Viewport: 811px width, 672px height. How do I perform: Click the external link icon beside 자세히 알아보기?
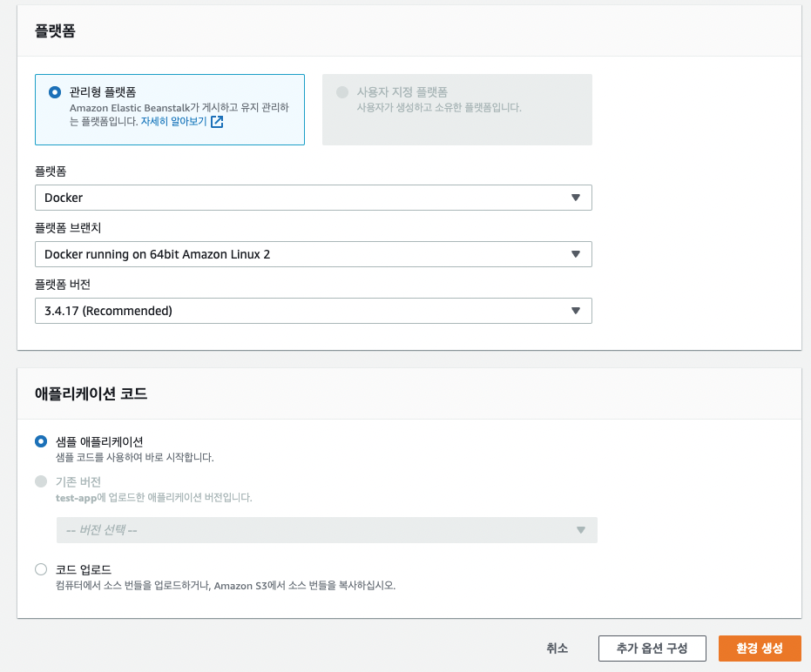[x=217, y=122]
